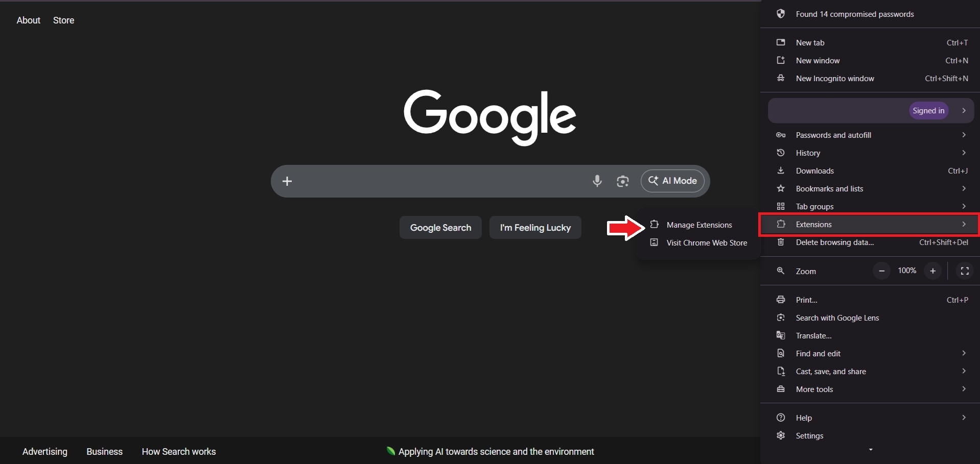Open the How Search works link
The image size is (980, 464).
[178, 451]
